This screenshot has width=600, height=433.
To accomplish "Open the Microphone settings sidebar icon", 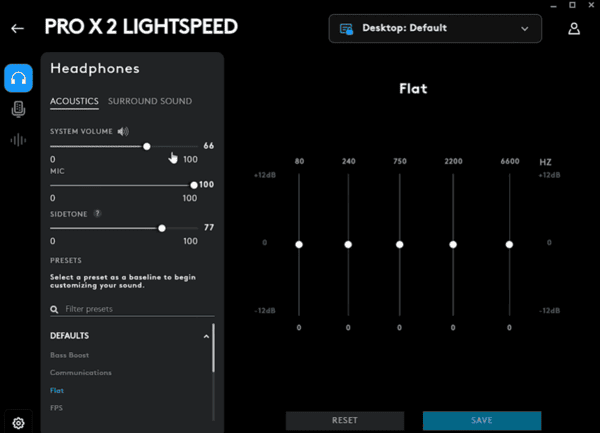I will pos(18,109).
